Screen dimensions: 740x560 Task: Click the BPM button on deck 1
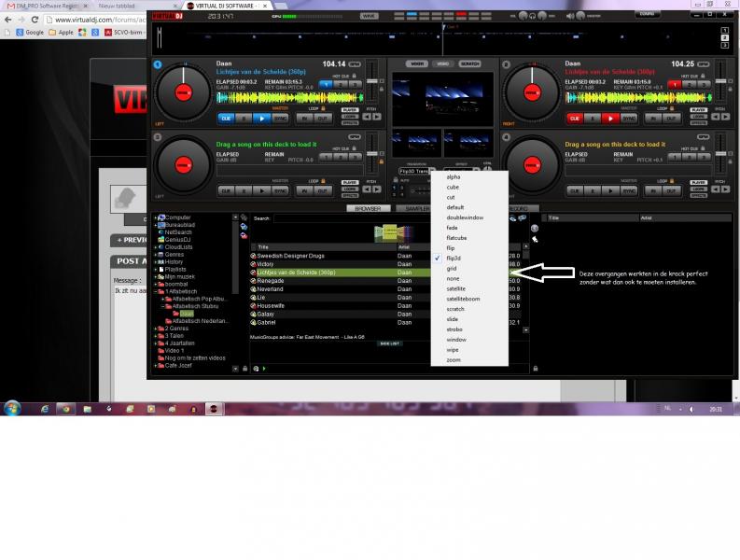coord(355,64)
